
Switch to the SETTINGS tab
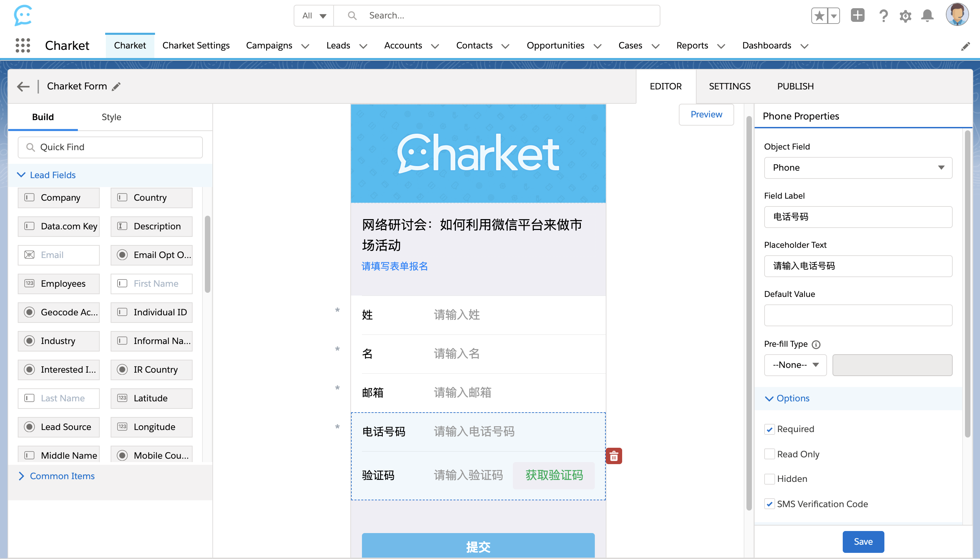coord(729,86)
